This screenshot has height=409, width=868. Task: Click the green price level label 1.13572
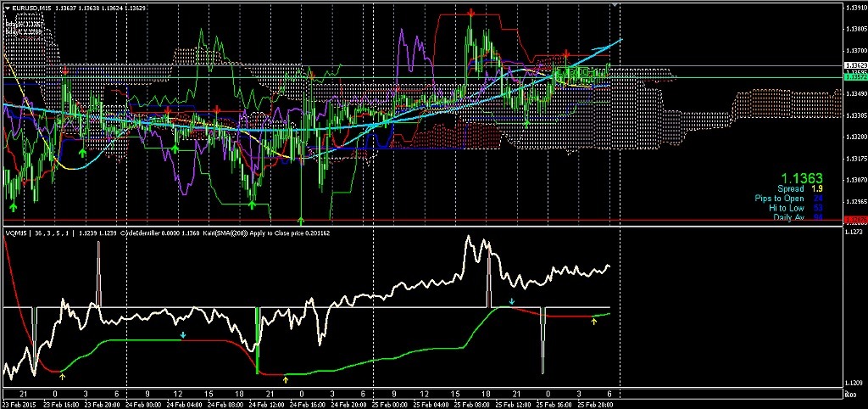(x=854, y=77)
